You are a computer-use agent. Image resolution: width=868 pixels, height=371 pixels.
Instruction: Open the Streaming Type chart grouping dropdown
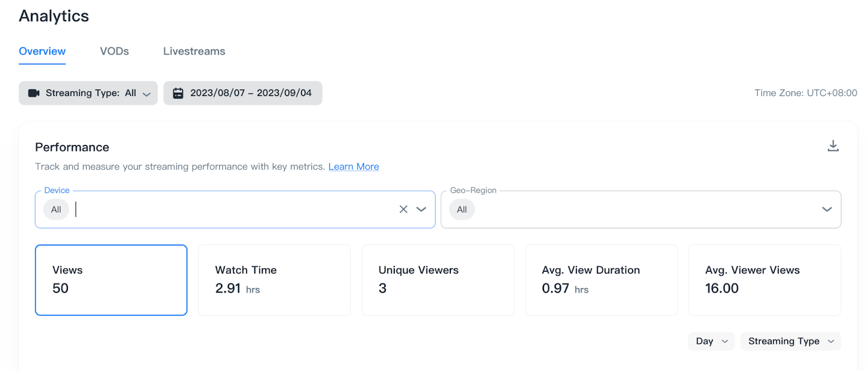(x=790, y=341)
